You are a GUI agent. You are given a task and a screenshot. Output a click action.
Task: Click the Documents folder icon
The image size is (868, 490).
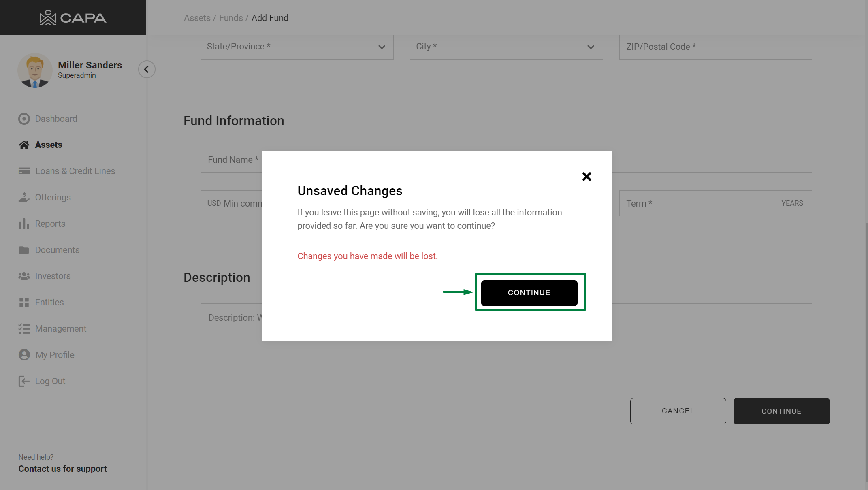click(24, 250)
